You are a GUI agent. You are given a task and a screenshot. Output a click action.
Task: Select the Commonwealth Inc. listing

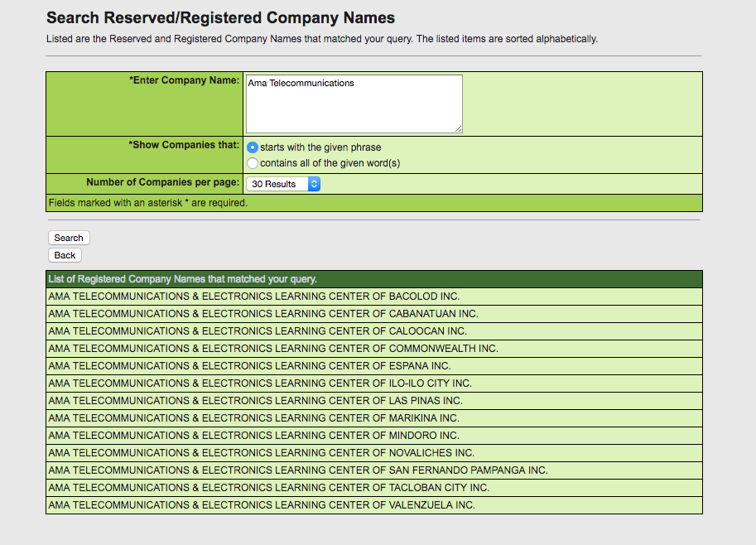(374, 348)
